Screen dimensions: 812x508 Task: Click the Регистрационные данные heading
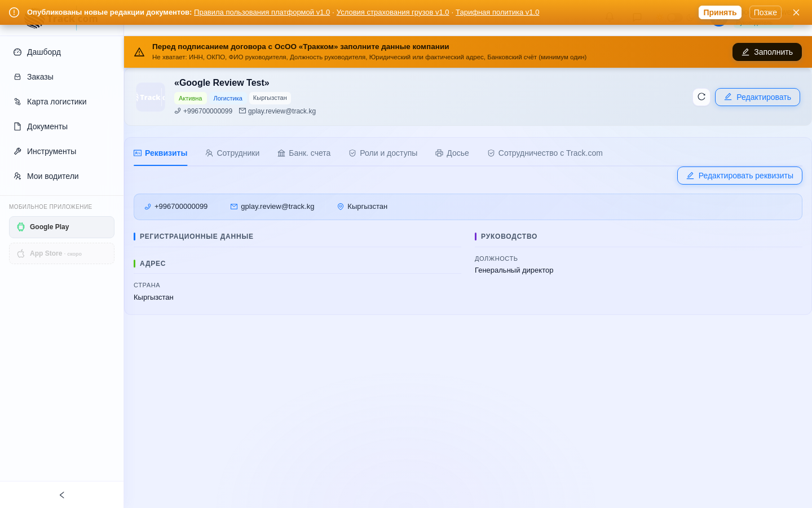click(196, 237)
